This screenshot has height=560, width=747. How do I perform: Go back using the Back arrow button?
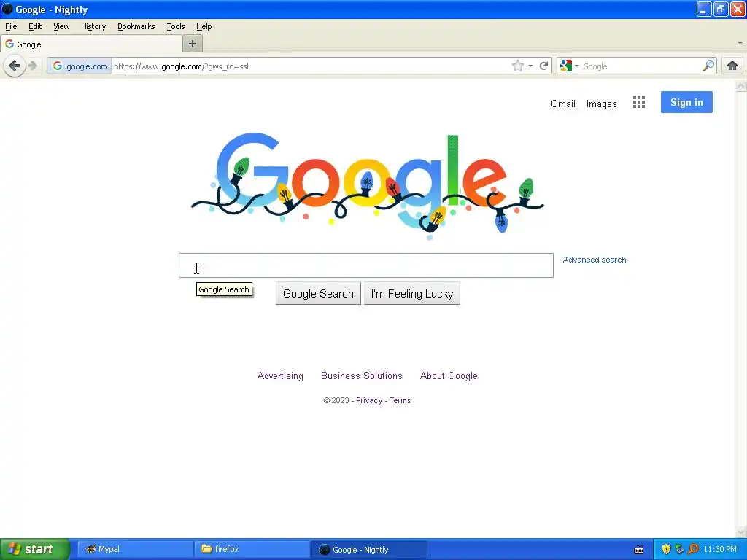coord(15,66)
